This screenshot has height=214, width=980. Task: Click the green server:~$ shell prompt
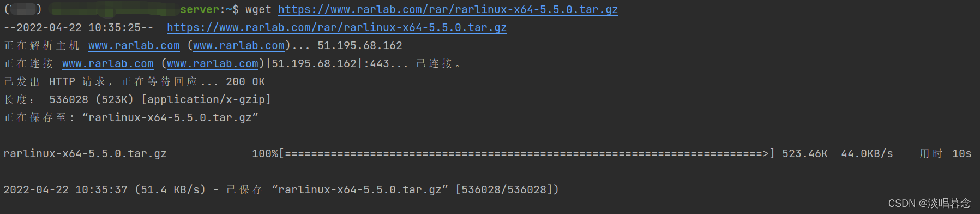[209, 10]
